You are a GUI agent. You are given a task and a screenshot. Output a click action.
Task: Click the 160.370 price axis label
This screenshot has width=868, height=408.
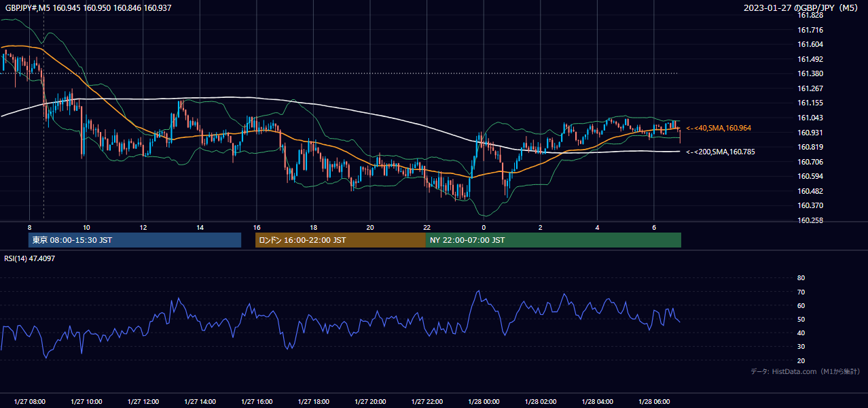pyautogui.click(x=810, y=205)
